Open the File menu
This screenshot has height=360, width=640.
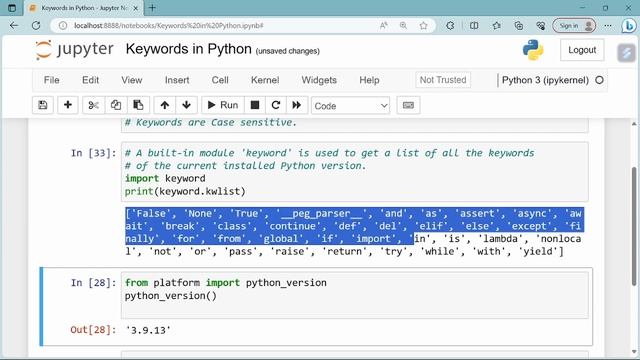(51, 80)
